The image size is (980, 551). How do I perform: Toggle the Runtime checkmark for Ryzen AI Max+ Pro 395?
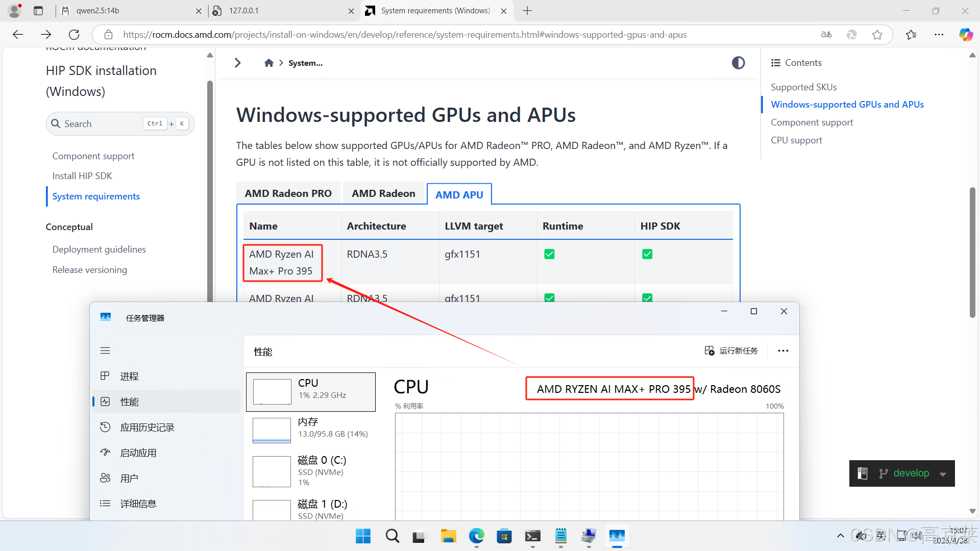pyautogui.click(x=549, y=254)
